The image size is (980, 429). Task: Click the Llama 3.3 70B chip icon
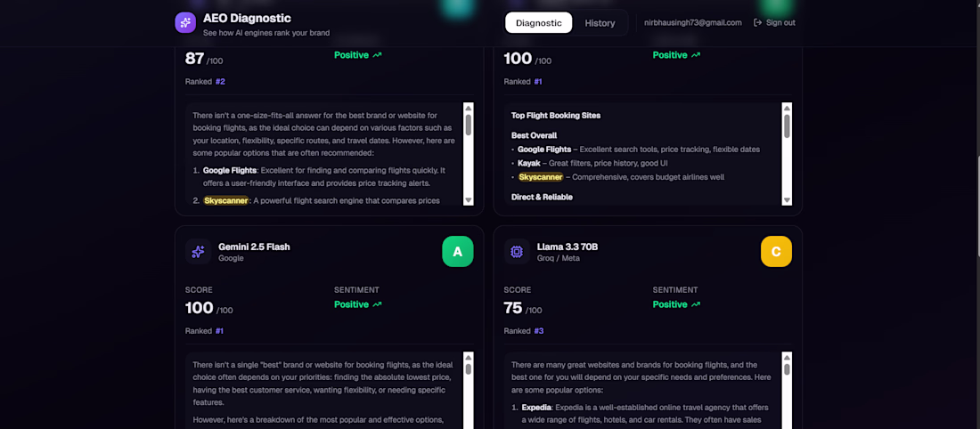click(517, 252)
